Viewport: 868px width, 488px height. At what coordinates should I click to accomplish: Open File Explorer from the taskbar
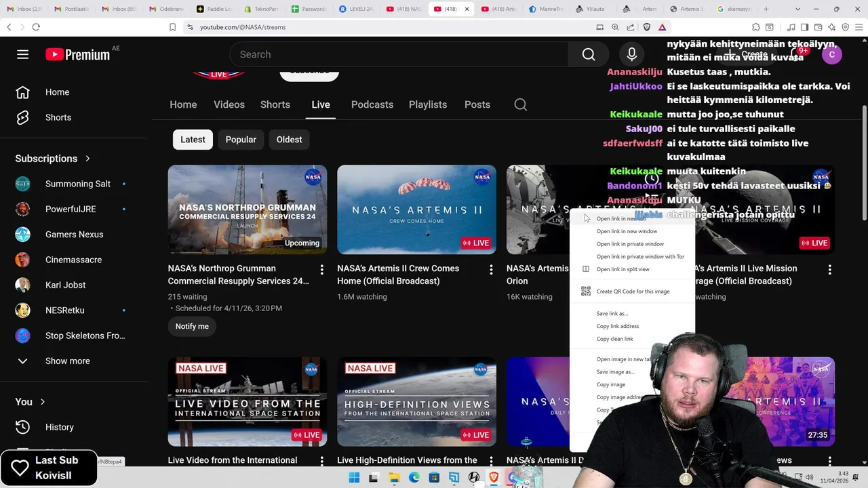click(394, 478)
